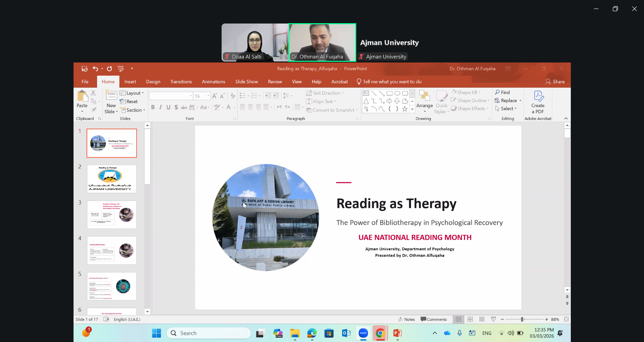The width and height of the screenshot is (644, 342).
Task: Click the Undo arrow icon
Action: click(x=95, y=69)
